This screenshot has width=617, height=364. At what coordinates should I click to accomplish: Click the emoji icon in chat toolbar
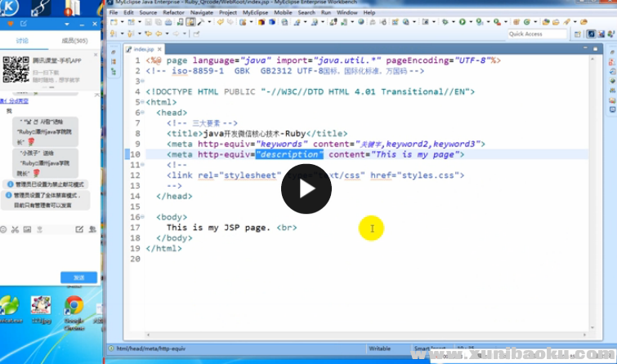point(4,231)
